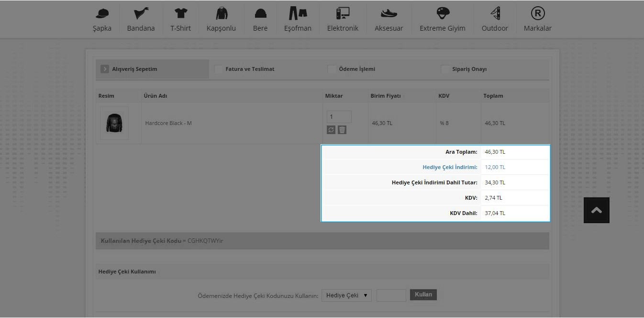Click the Ara Toplam value 46,30 TL
Screen dimensions: 644x318
(495, 152)
